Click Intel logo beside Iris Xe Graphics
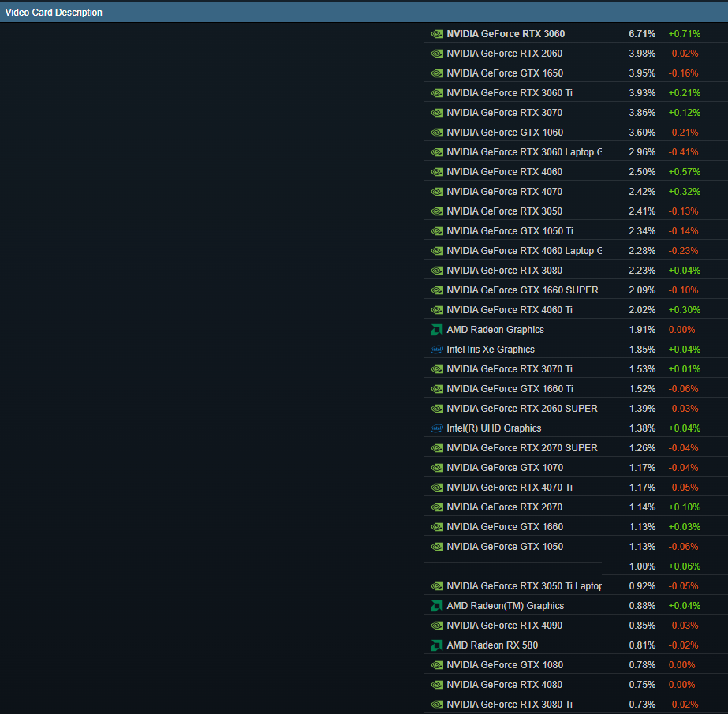The width and height of the screenshot is (728, 714). tap(437, 350)
